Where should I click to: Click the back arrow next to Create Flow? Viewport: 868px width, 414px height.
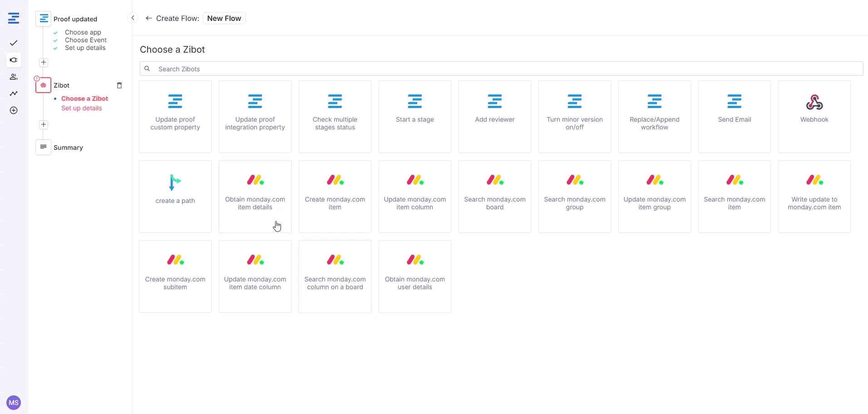148,18
